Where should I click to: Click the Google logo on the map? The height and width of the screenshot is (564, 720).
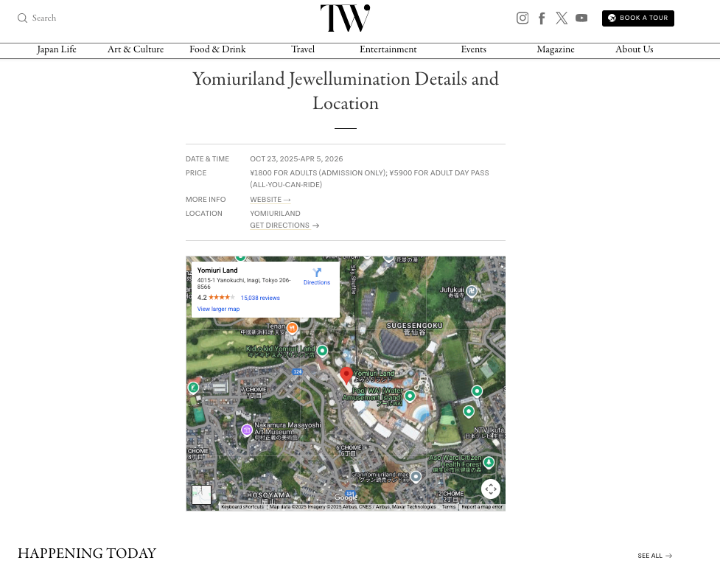pos(346,497)
